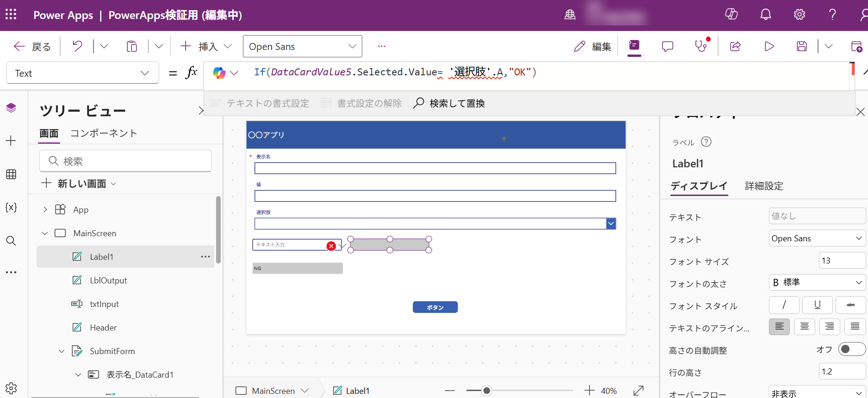Collapse the MainScreen tree node

coord(45,233)
